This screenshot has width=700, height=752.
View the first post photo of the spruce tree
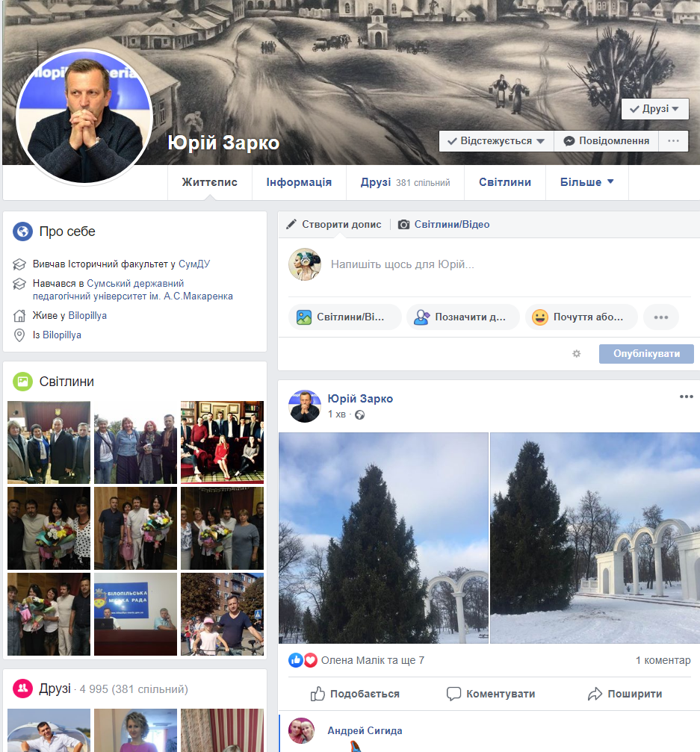click(x=384, y=538)
